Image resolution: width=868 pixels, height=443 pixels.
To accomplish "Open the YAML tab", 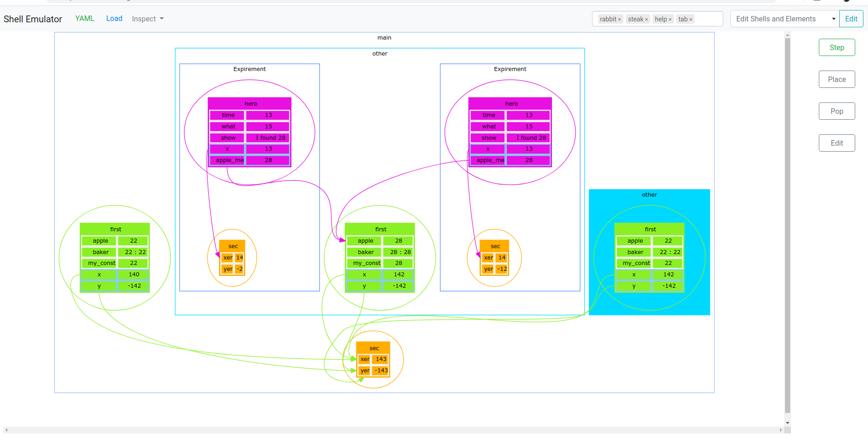I will 85,18.
